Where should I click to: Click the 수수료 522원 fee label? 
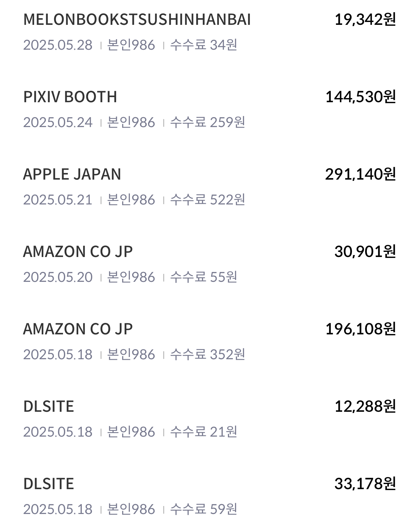(208, 200)
